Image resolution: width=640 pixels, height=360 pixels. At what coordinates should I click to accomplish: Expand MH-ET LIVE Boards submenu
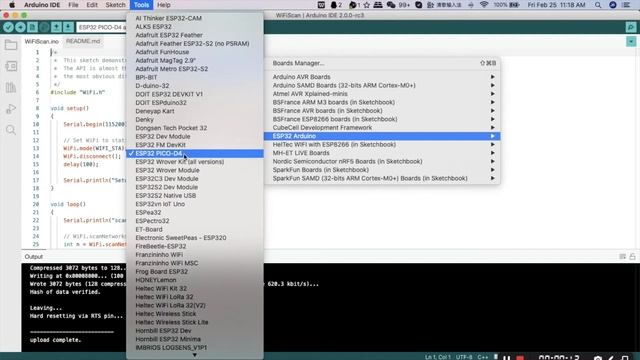[382, 153]
